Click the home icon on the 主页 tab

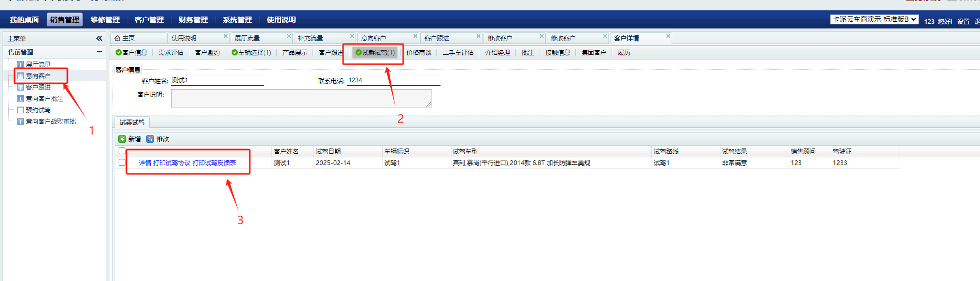118,38
